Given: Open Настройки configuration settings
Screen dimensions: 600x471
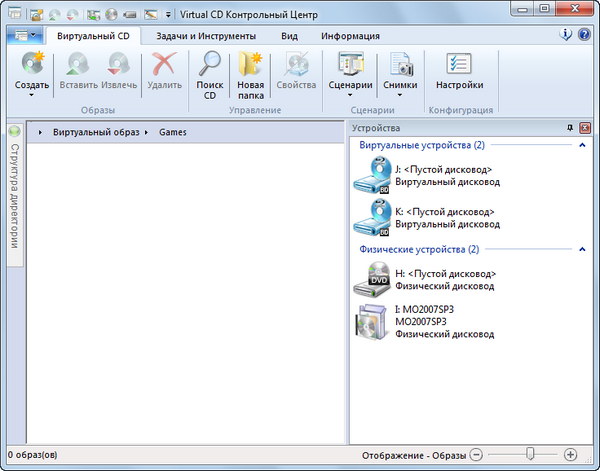Looking at the screenshot, I should click(459, 66).
